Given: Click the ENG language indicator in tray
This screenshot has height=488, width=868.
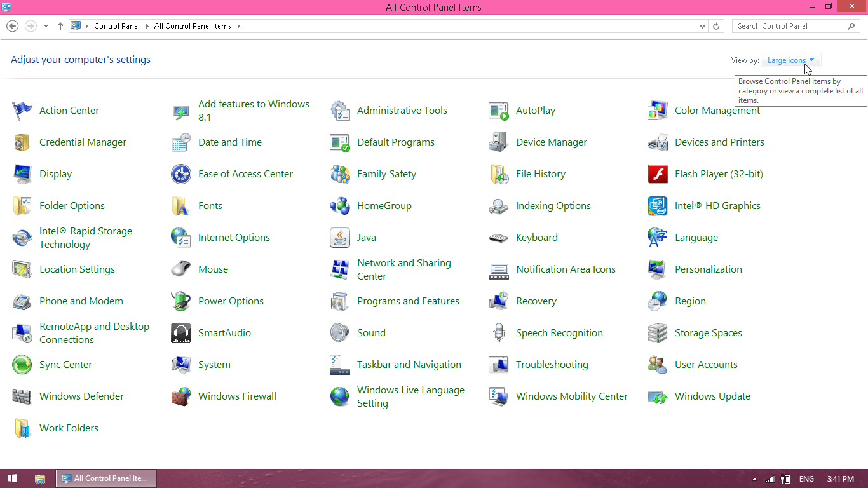Looking at the screenshot, I should 806,479.
